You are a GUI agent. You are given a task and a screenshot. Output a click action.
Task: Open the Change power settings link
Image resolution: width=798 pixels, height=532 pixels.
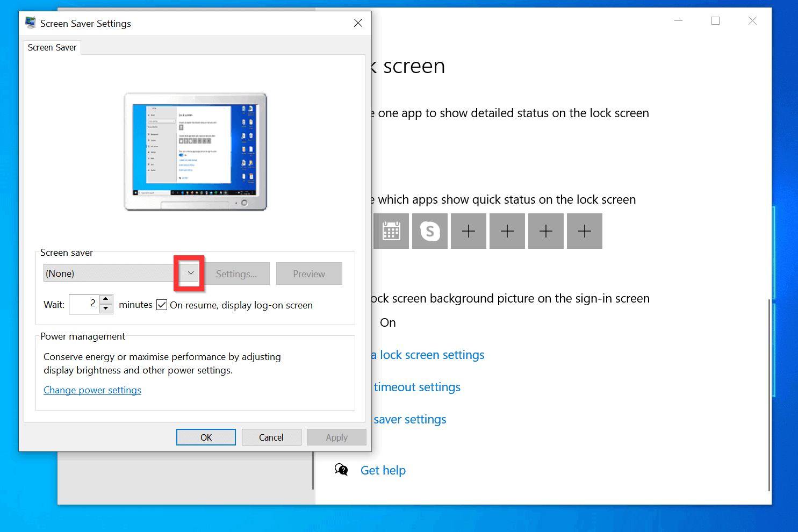point(92,390)
